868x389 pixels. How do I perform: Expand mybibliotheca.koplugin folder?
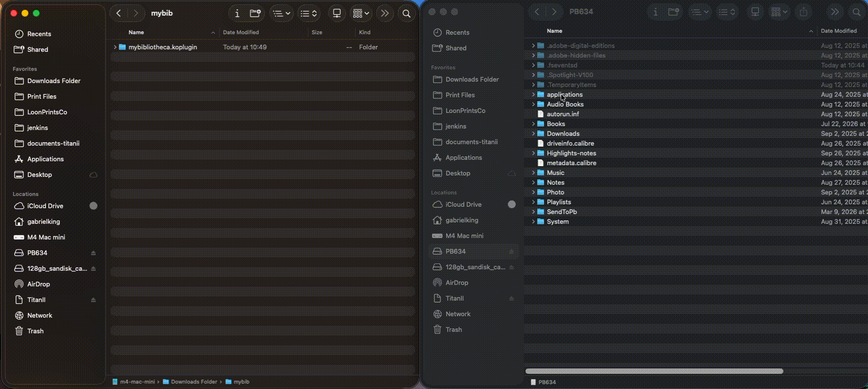[x=115, y=47]
